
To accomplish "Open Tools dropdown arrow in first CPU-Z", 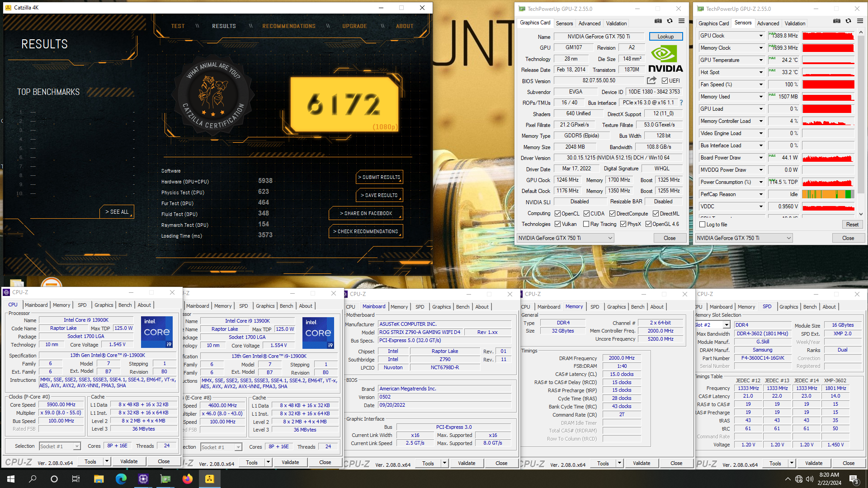I will [107, 461].
